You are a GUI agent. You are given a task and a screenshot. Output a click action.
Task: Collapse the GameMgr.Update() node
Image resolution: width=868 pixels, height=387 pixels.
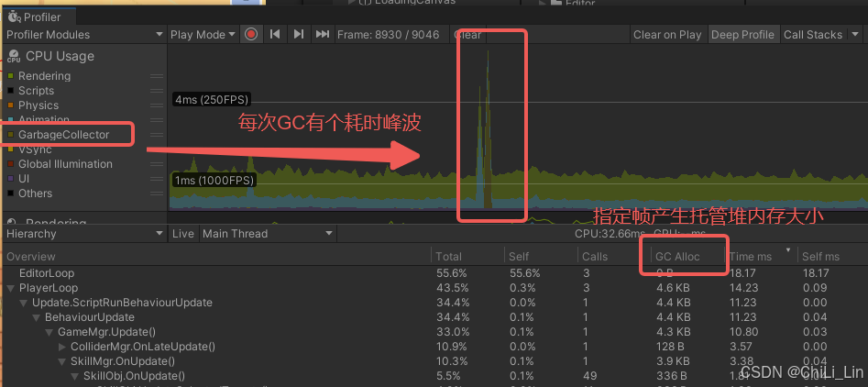[49, 332]
